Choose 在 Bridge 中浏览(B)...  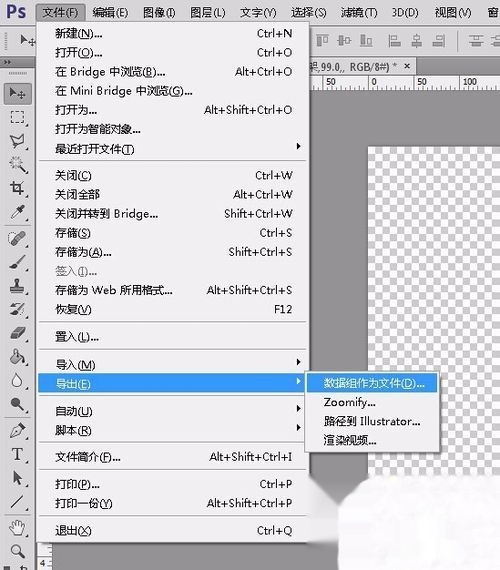(173, 72)
